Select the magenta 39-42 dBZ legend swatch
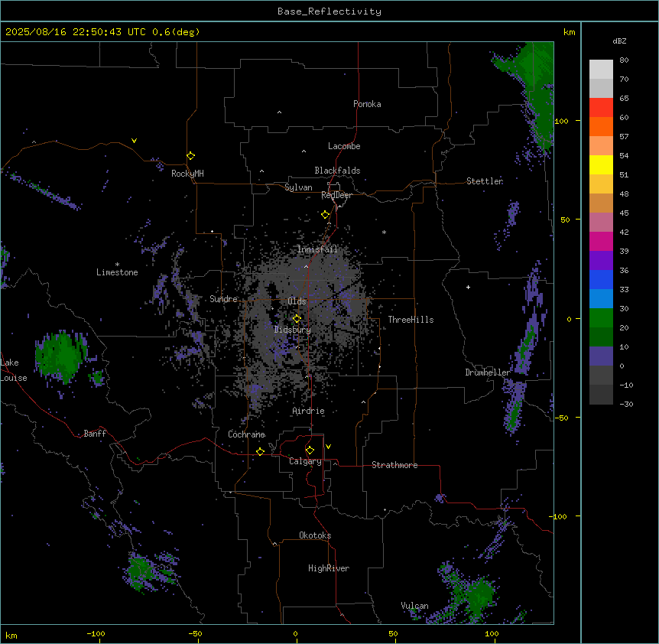This screenshot has width=659, height=644. (x=601, y=241)
